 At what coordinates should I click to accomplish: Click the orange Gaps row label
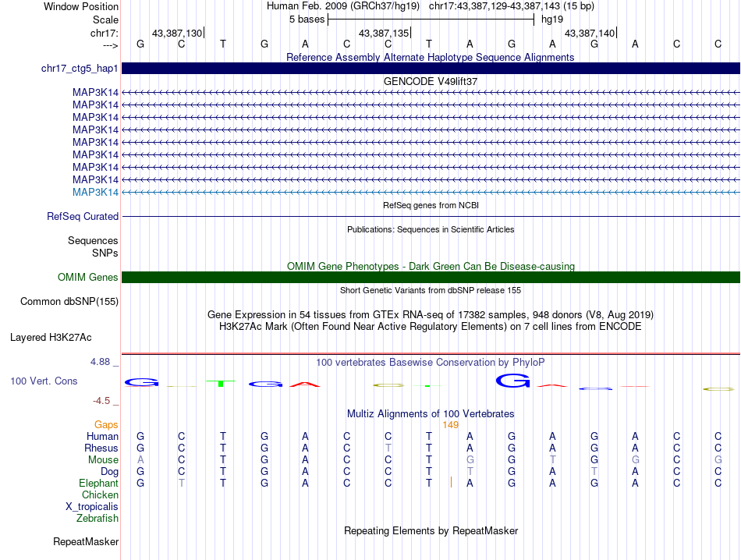click(x=106, y=424)
